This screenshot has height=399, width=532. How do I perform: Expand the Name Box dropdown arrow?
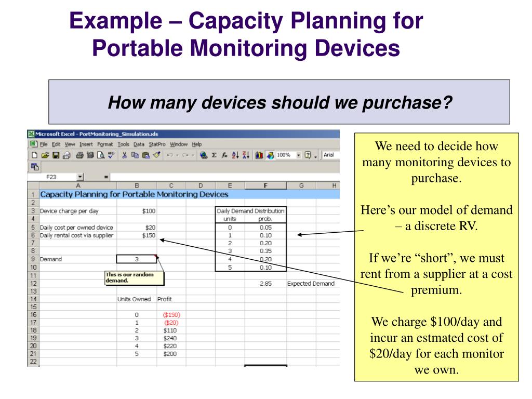(79, 177)
